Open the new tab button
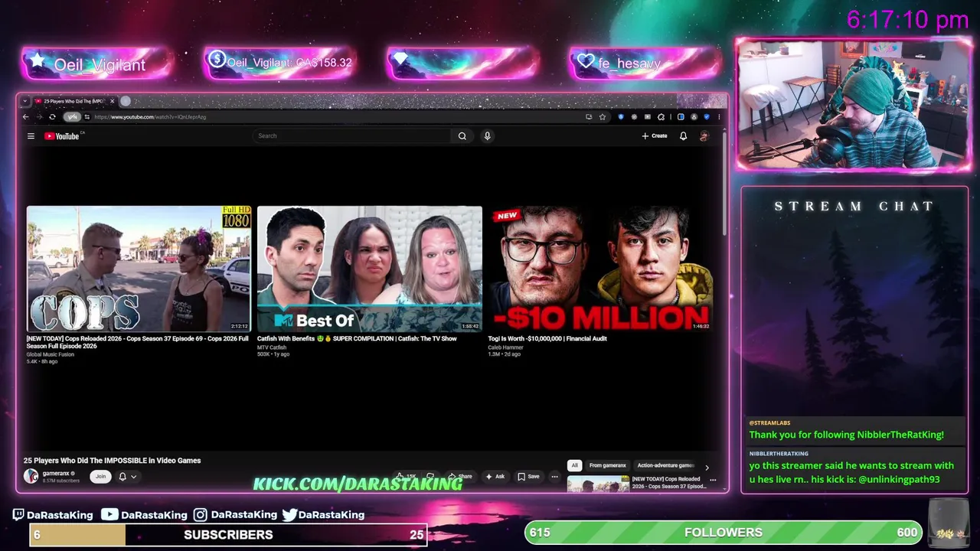This screenshot has width=980, height=551. tap(126, 101)
